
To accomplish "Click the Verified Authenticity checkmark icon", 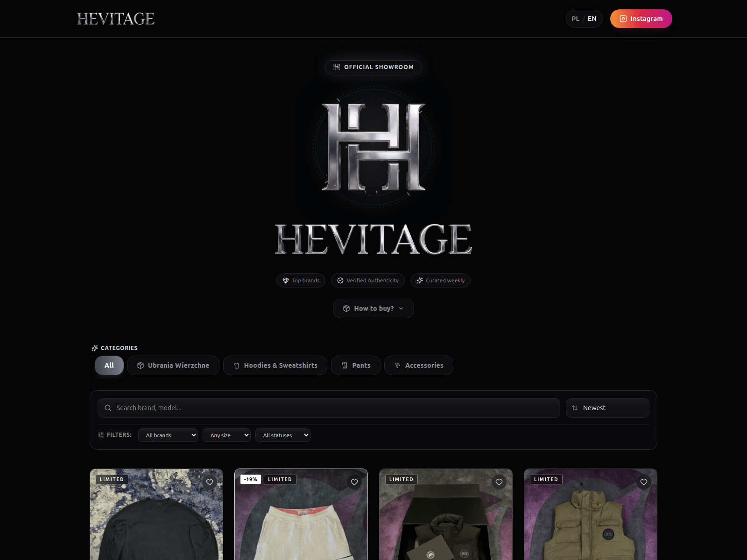I will pos(340,280).
